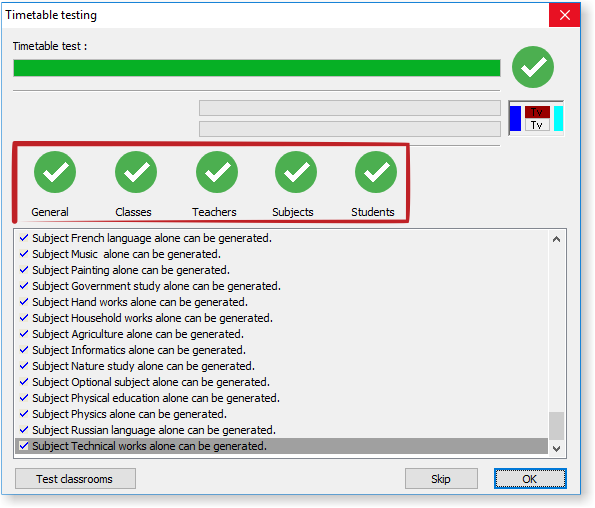Select the Students green checkmark icon
Image resolution: width=595 pixels, height=508 pixels.
tap(376, 172)
